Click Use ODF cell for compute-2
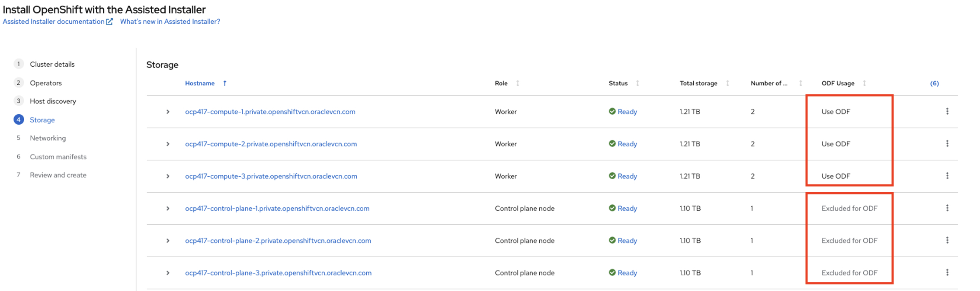 [836, 144]
